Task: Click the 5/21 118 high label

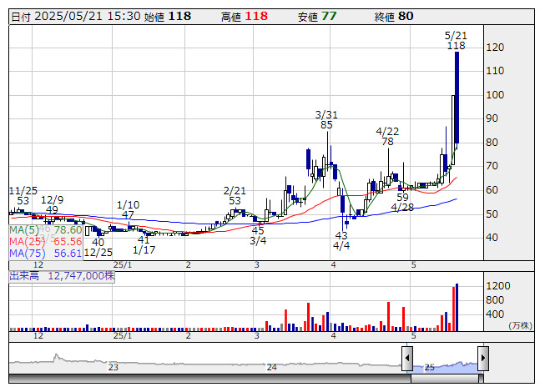Action: point(456,41)
